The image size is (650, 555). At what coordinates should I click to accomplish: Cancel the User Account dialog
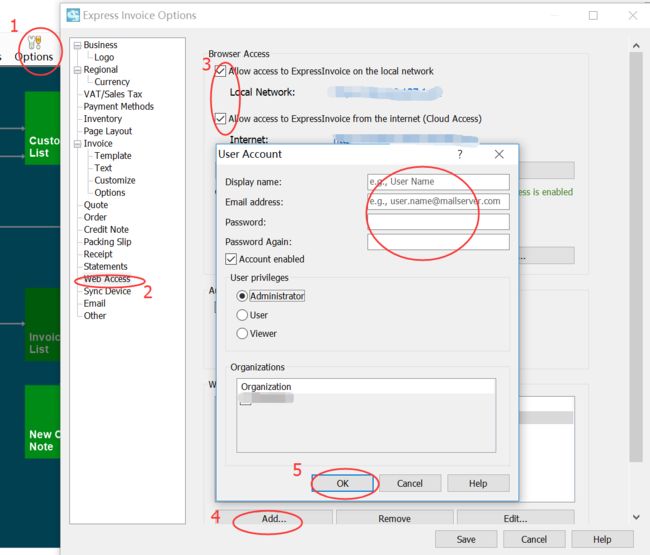click(x=410, y=483)
